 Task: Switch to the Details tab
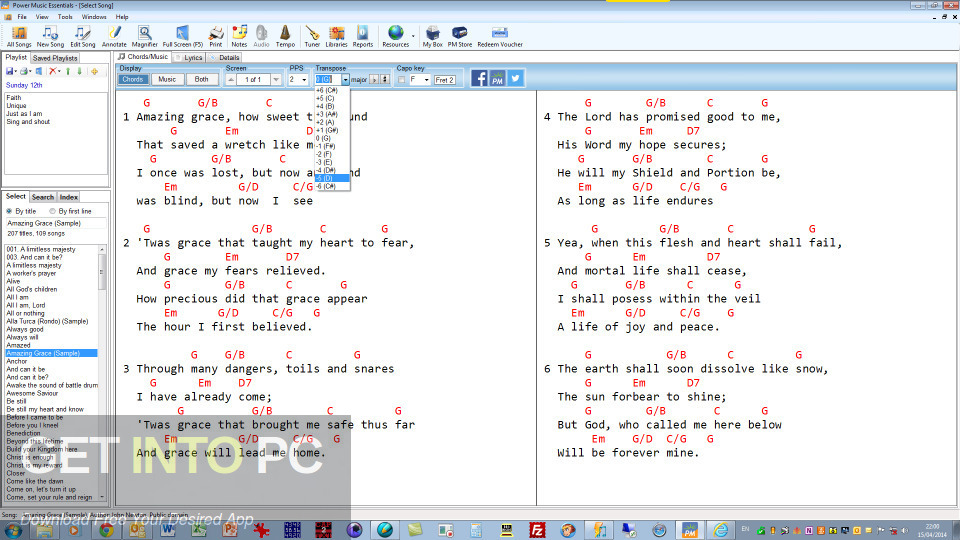tap(225, 58)
